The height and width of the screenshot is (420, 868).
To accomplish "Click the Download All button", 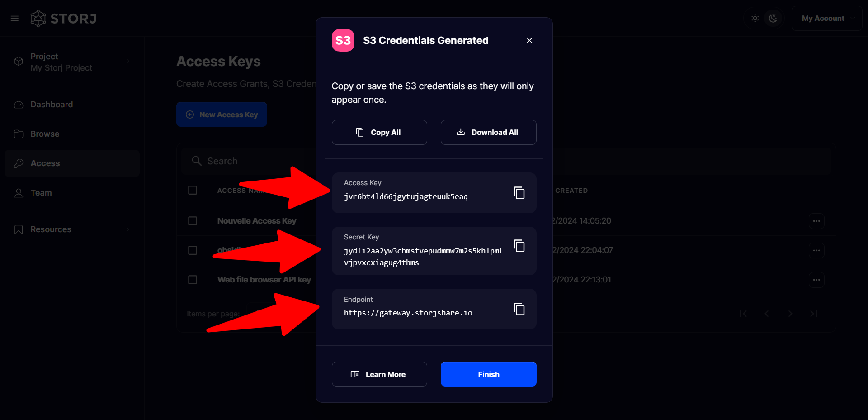I will pyautogui.click(x=488, y=132).
